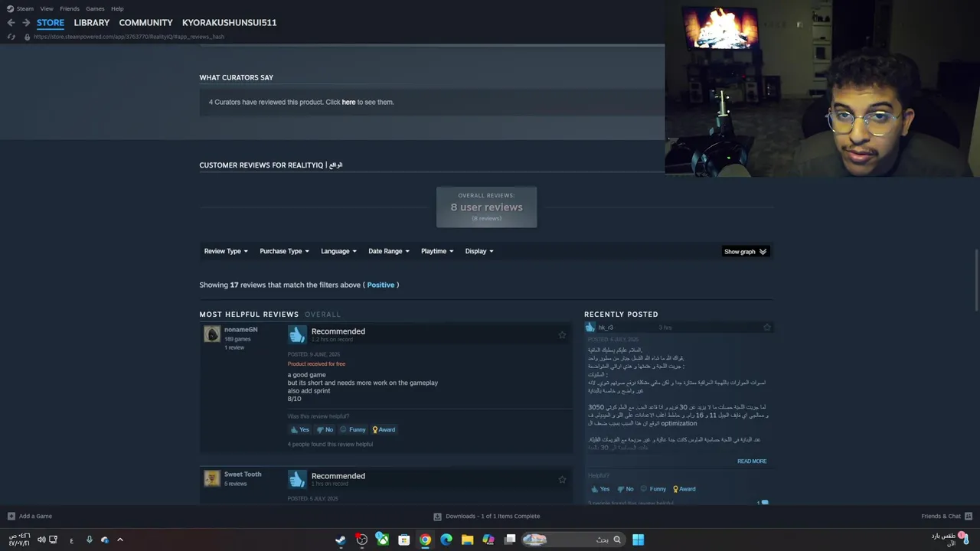980x551 pixels.
Task: Expand the Show graph section
Action: 745,251
